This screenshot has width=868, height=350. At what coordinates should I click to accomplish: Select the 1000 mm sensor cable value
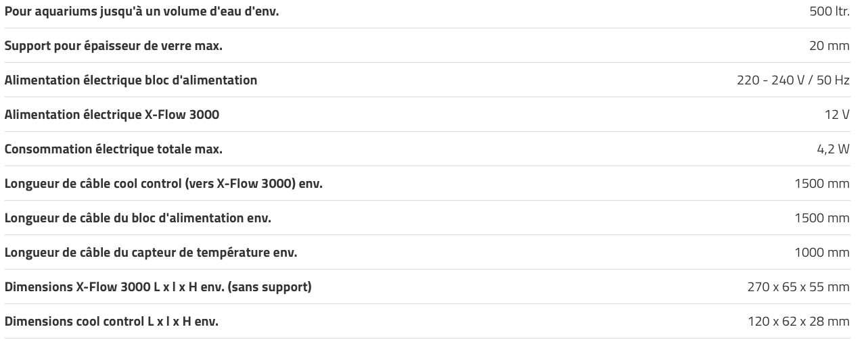822,252
